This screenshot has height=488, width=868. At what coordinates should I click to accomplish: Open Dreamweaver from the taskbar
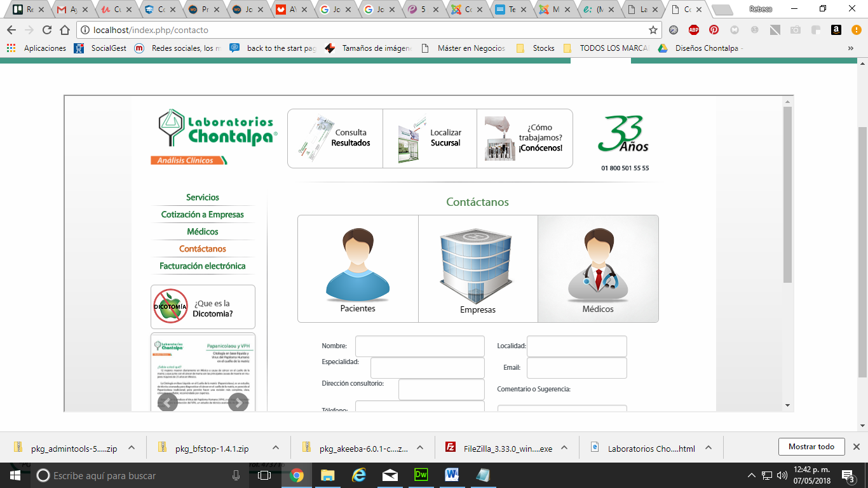click(421, 475)
